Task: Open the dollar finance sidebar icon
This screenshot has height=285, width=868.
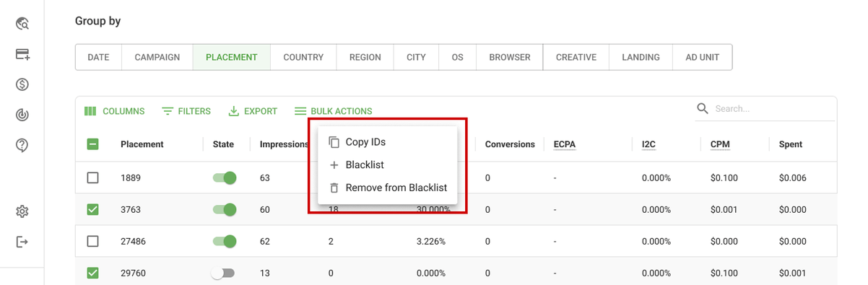Action: pos(22,84)
